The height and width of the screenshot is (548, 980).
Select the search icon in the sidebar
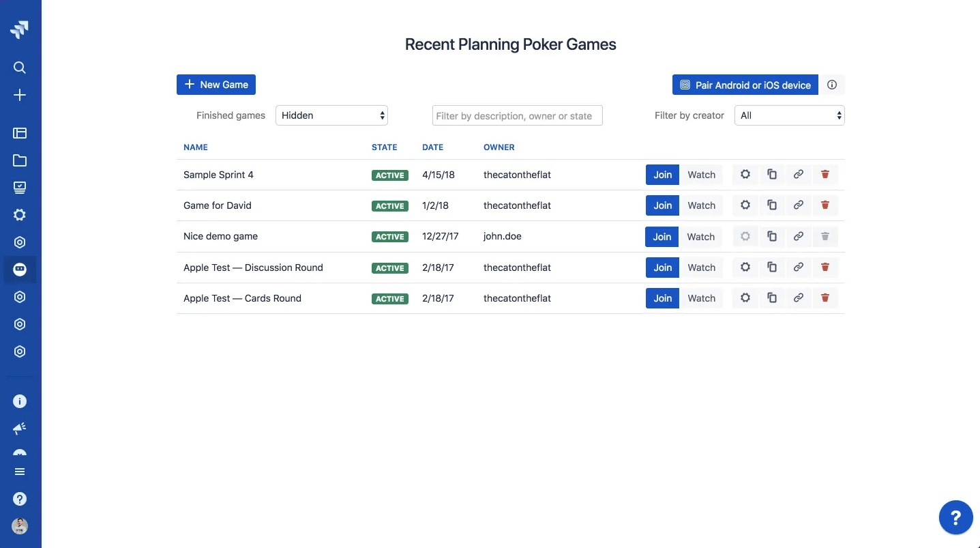click(x=20, y=68)
